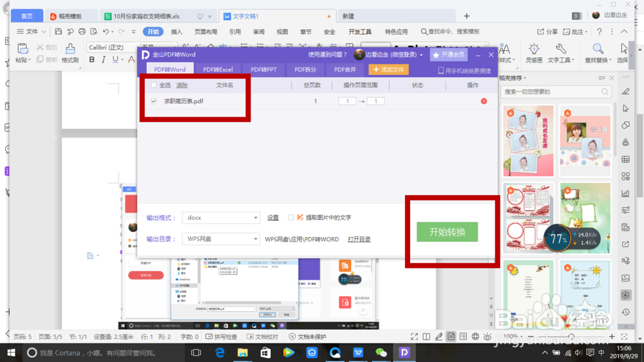The width and height of the screenshot is (644, 362).
Task: Expand the 边看边走 account dropdown
Action: click(421, 55)
